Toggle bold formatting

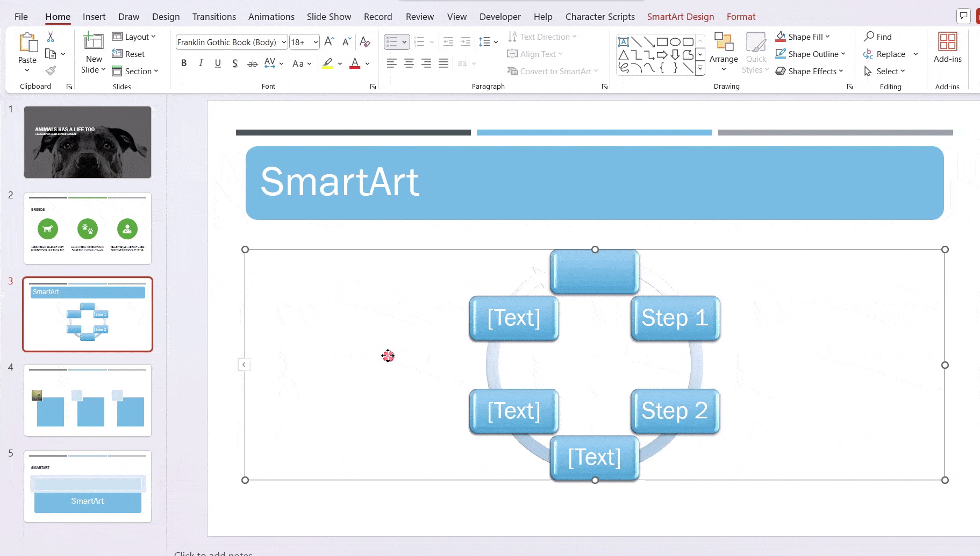pyautogui.click(x=183, y=63)
